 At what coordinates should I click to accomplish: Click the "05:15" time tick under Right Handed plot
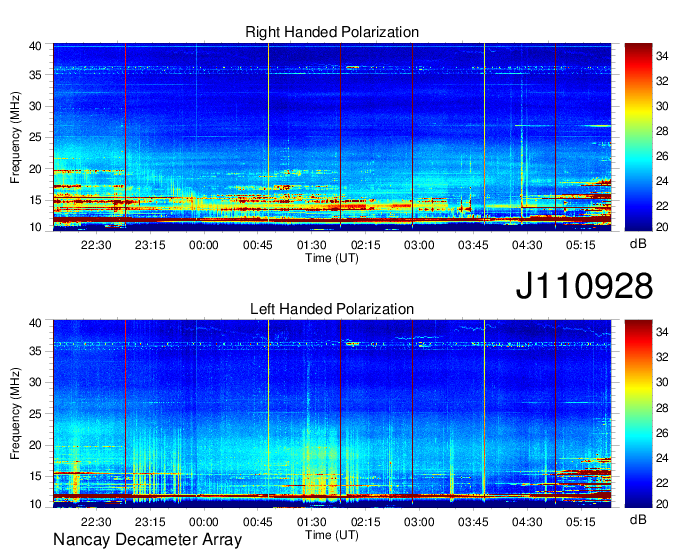581,245
